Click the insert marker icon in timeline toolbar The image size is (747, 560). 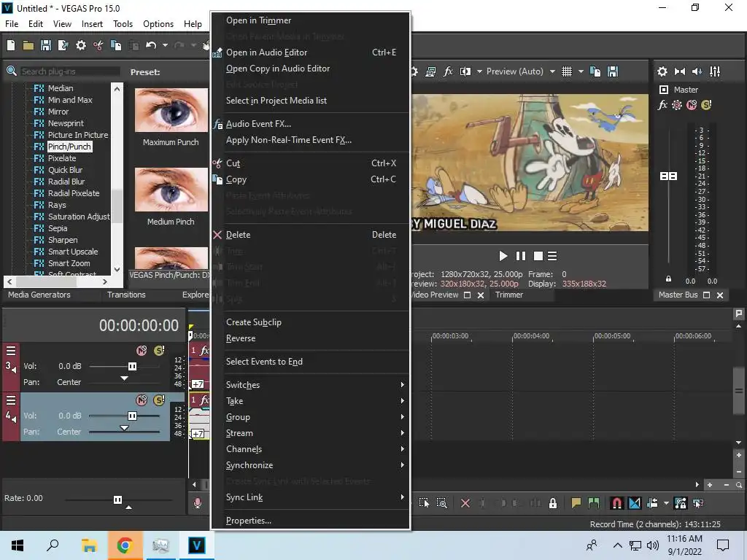coord(576,503)
